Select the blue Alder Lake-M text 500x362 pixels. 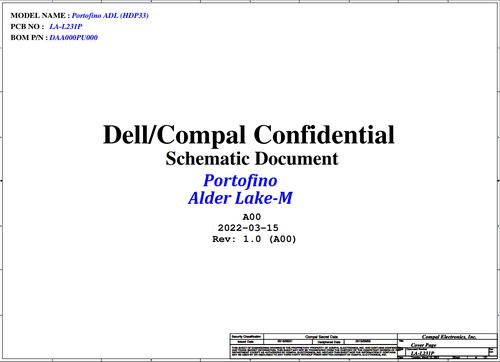(x=240, y=198)
